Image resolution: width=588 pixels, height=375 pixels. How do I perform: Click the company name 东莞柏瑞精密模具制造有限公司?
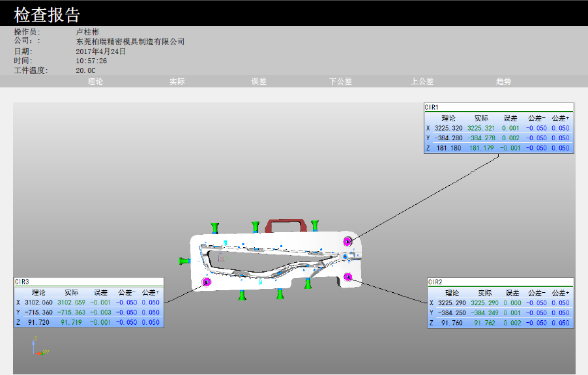(130, 41)
